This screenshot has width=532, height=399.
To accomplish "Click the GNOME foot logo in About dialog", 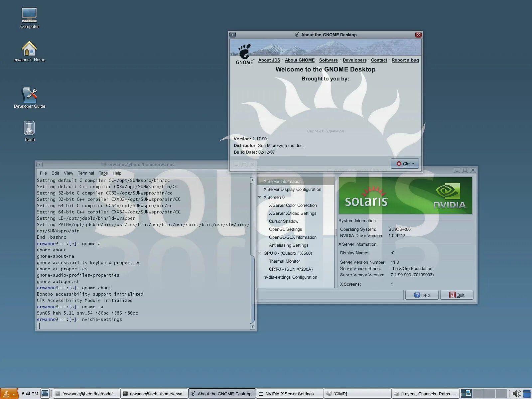I will pos(244,54).
